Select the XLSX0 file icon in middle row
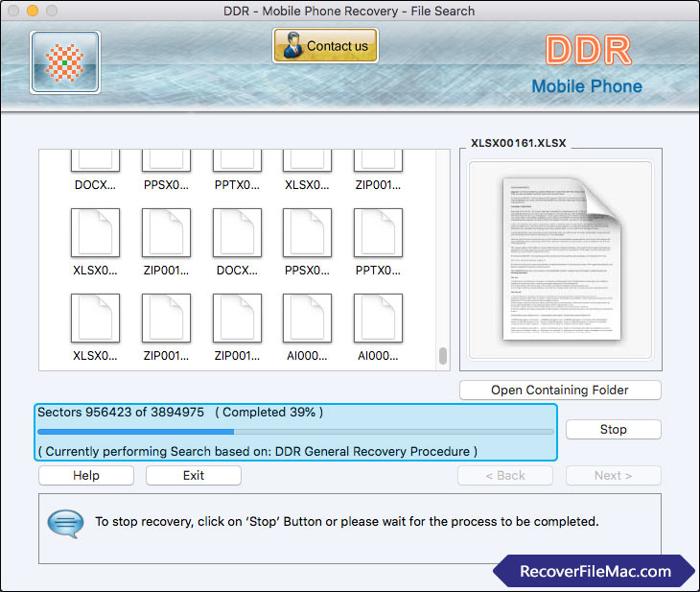 coord(95,233)
